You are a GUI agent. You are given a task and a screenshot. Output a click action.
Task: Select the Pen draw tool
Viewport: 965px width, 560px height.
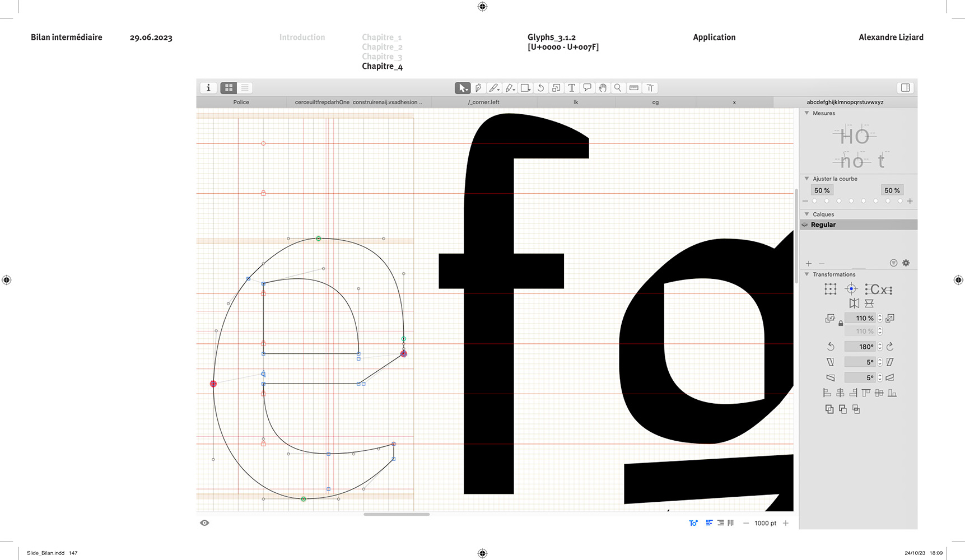coord(478,88)
